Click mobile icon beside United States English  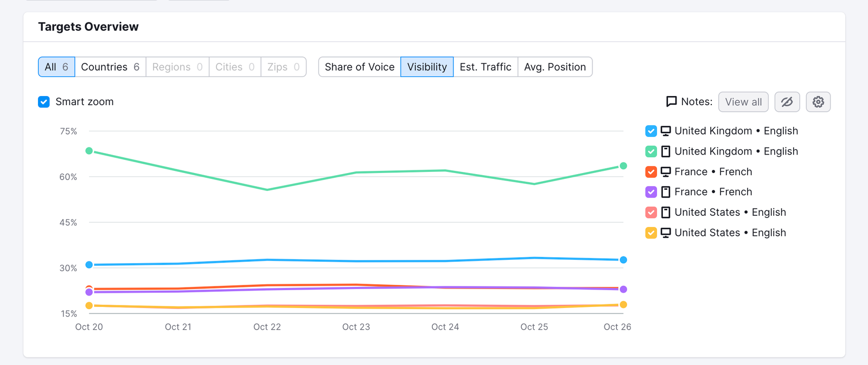666,213
